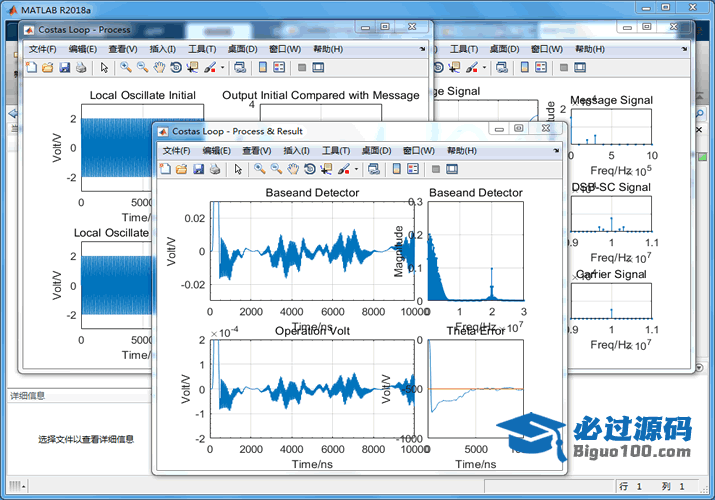715x500 pixels.
Task: Select Zoom In tool in Process & Result window
Action: 259,169
